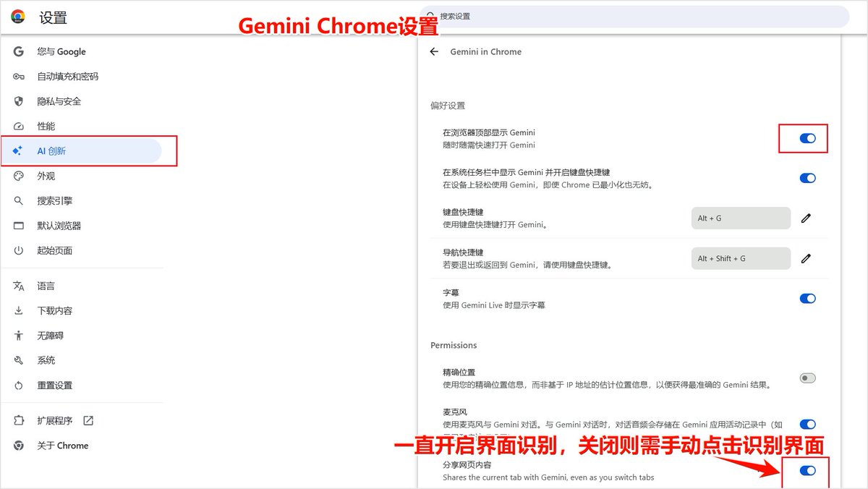
Task: Toggle 在系统任务栏中显示 Gemini switch
Action: (807, 178)
